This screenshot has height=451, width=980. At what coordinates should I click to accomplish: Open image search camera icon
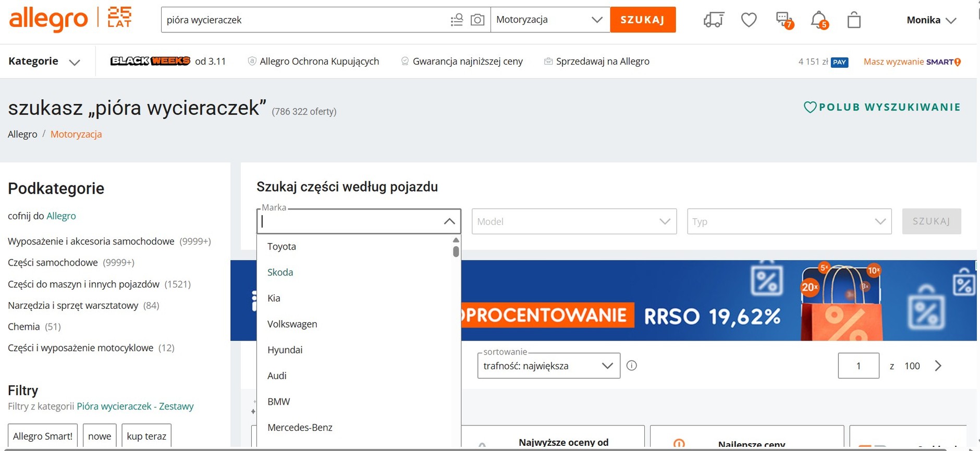[x=477, y=20]
